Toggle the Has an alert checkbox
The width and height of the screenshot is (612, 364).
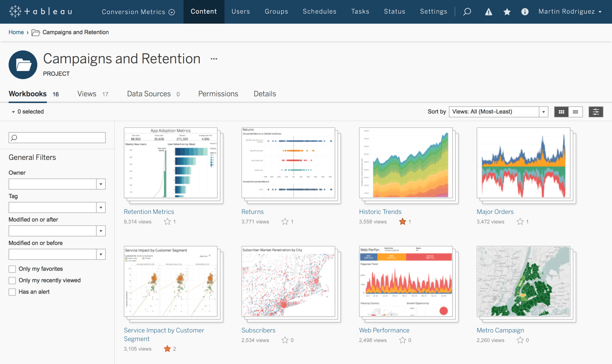[x=12, y=291]
